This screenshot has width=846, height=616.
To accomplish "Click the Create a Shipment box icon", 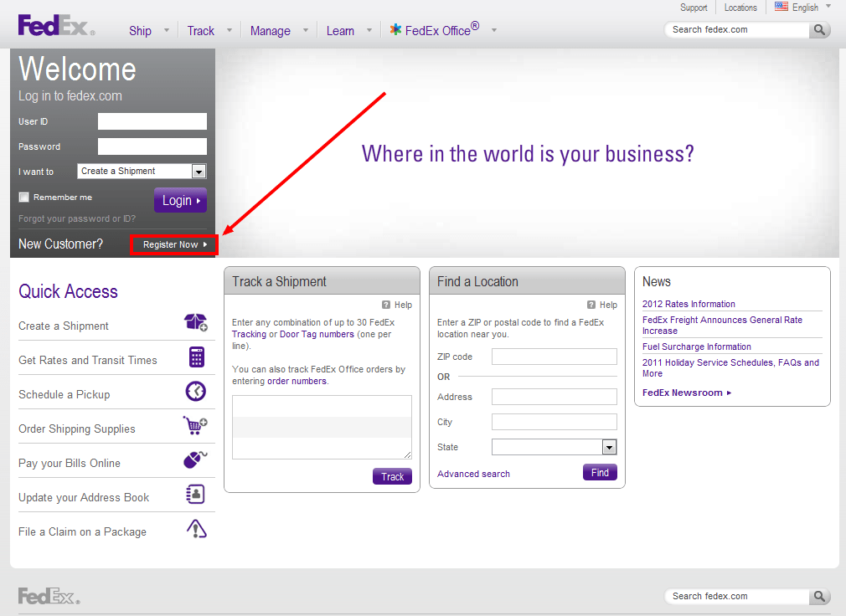I will pyautogui.click(x=196, y=322).
